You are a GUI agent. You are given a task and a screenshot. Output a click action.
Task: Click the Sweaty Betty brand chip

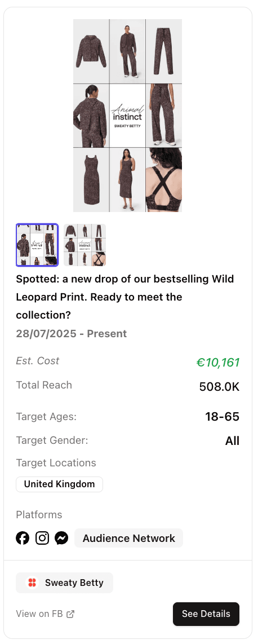point(64,583)
